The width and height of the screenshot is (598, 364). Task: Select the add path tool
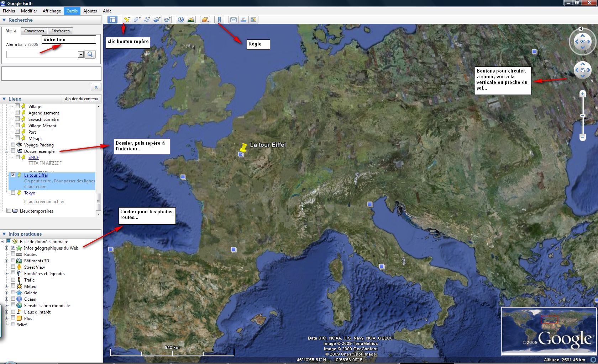coord(147,20)
